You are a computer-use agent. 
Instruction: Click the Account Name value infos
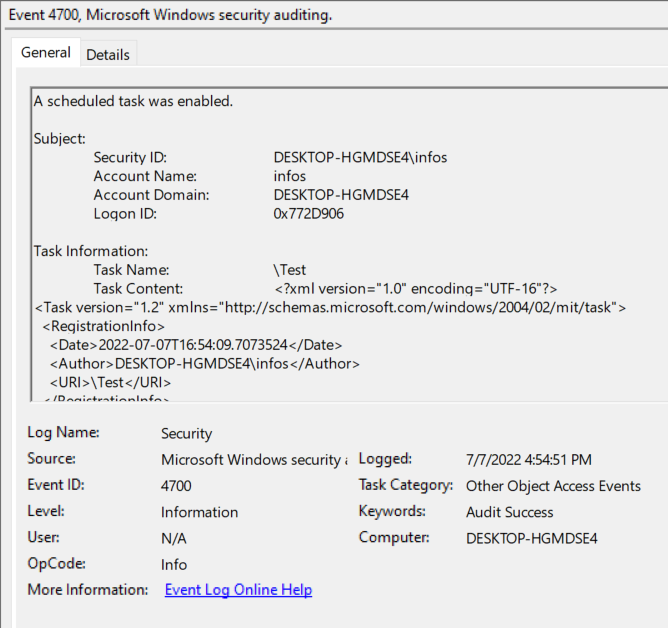pos(289,176)
